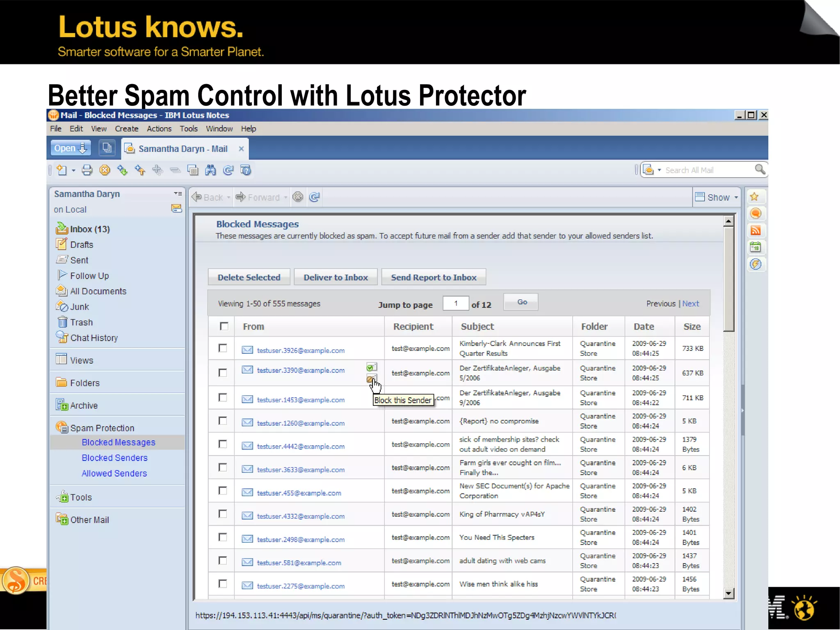Click the help icon in main toolbar
This screenshot has width=840, height=630.
click(x=246, y=170)
